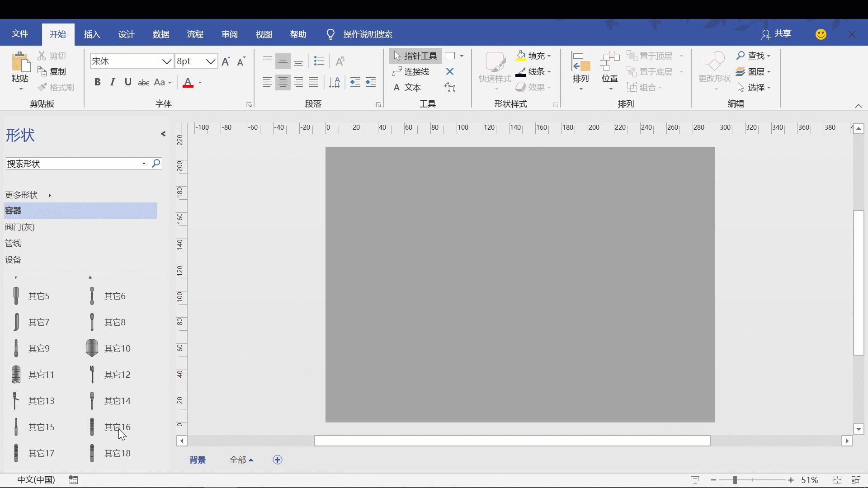This screenshot has width=868, height=488.
Task: Open the font name dropdown
Action: (166, 61)
